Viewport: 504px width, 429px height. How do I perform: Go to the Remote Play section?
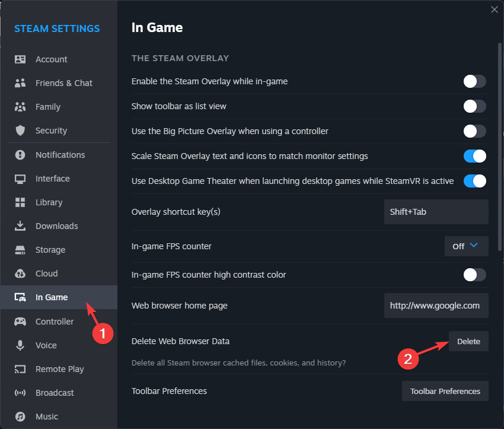click(59, 369)
